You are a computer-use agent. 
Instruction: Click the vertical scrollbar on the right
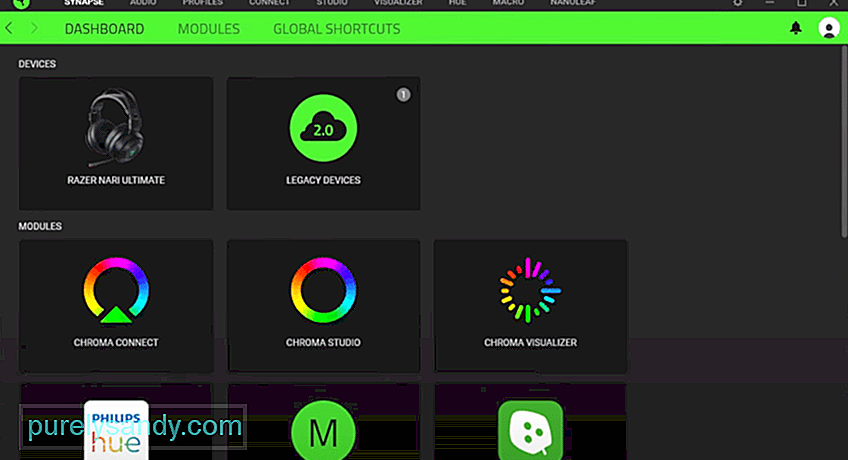pos(844,142)
